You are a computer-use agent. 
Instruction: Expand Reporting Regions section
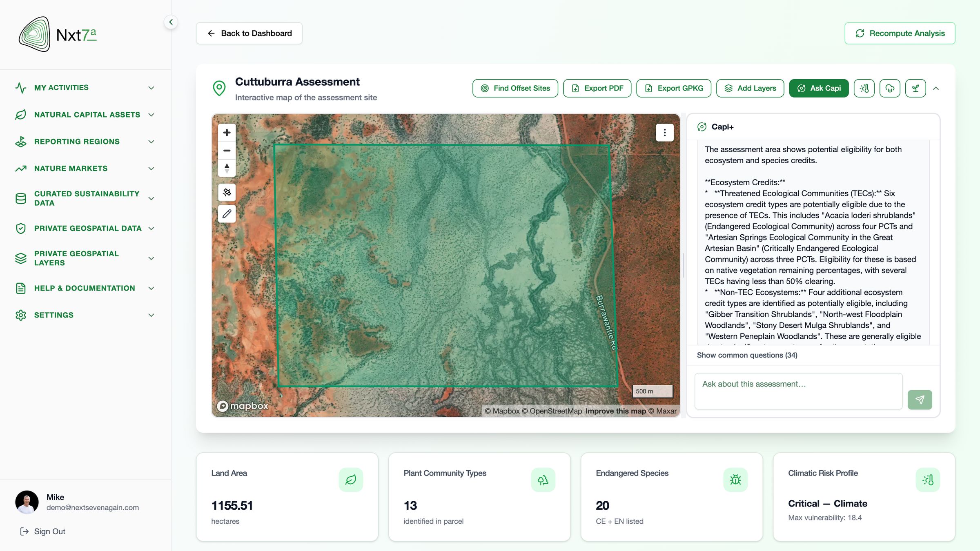(x=85, y=142)
